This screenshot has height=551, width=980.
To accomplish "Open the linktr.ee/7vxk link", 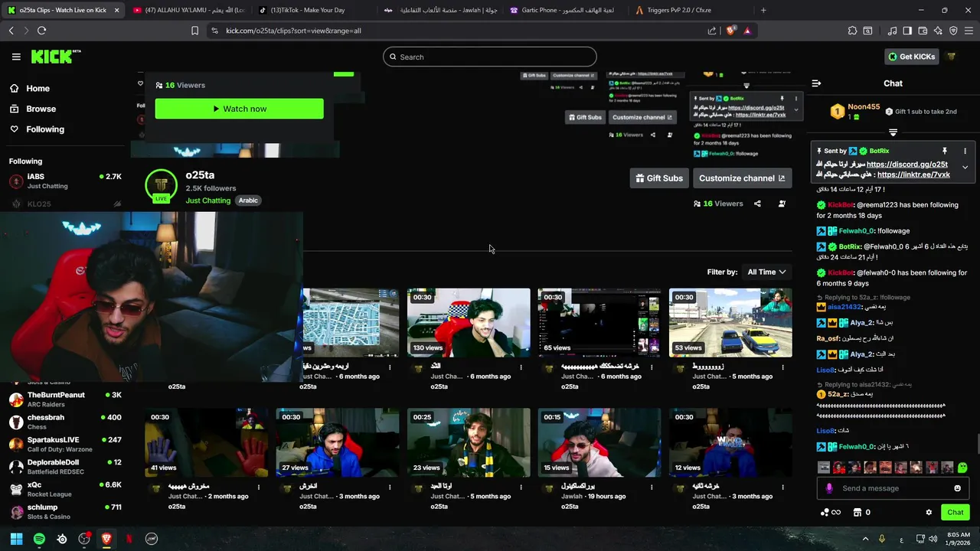I will 913,174.
